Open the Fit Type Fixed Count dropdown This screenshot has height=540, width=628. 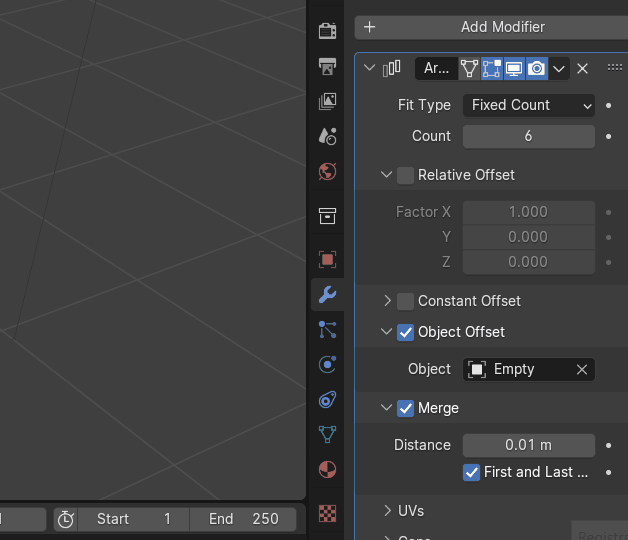tap(529, 105)
